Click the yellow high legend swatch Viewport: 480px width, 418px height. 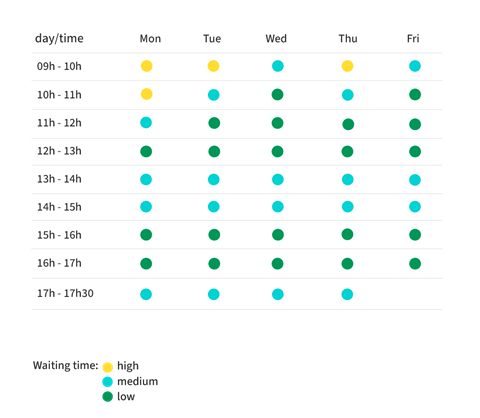(x=108, y=367)
